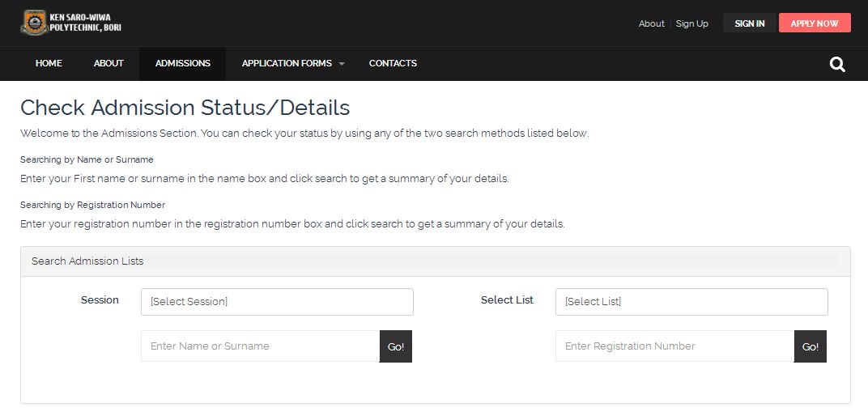Open the site search magnifier icon
868x416 pixels.
pyautogui.click(x=837, y=64)
